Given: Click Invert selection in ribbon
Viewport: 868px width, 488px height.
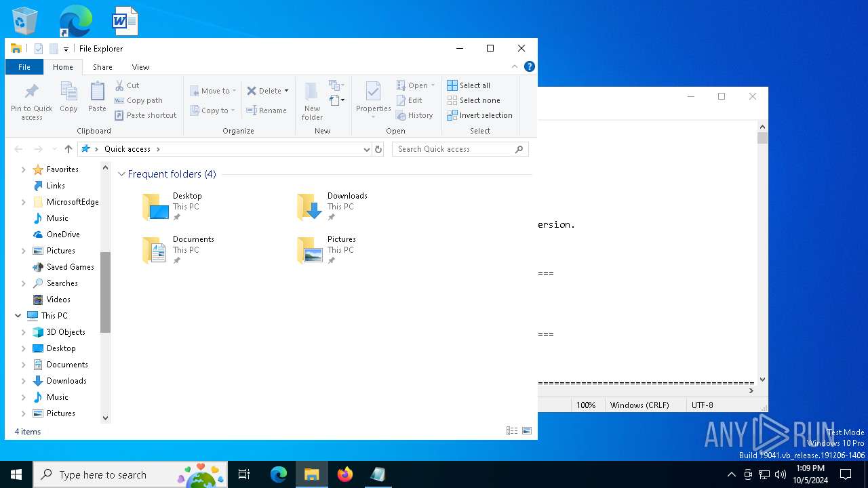Looking at the screenshot, I should [479, 115].
